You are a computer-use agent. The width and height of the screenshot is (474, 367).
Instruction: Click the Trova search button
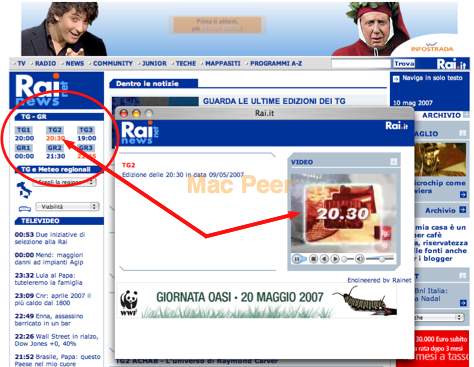404,63
